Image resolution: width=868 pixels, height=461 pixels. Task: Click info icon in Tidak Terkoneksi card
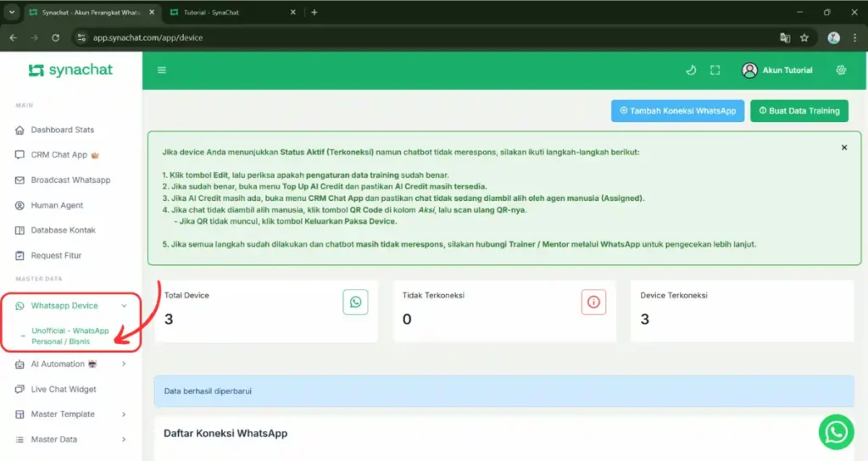coord(593,303)
